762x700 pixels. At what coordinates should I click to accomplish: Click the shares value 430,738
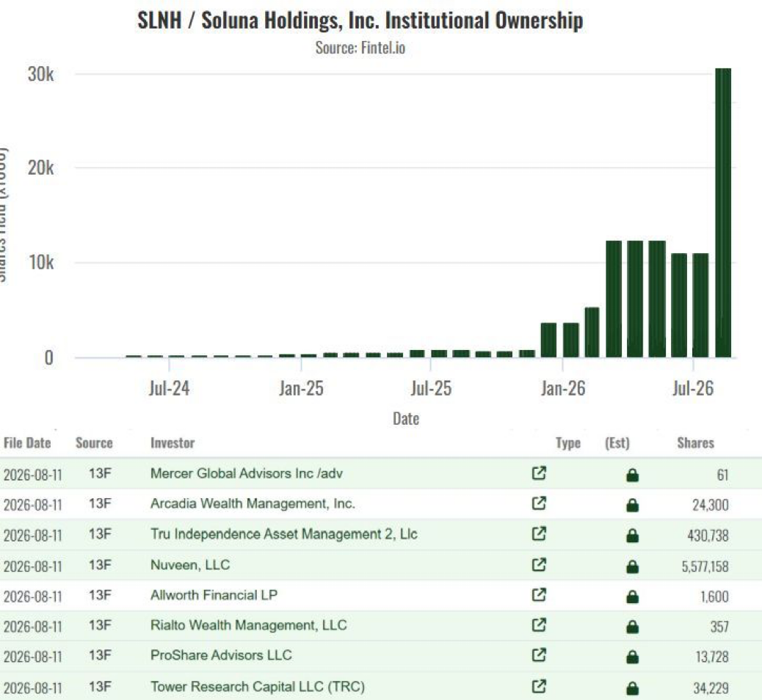(708, 536)
